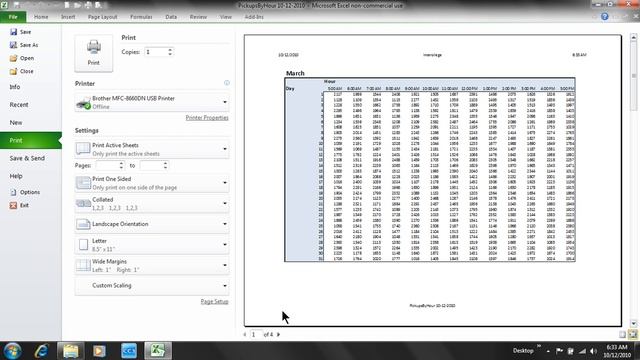Open Excel Options from the sidebar
The height and width of the screenshot is (360, 640).
point(25,192)
